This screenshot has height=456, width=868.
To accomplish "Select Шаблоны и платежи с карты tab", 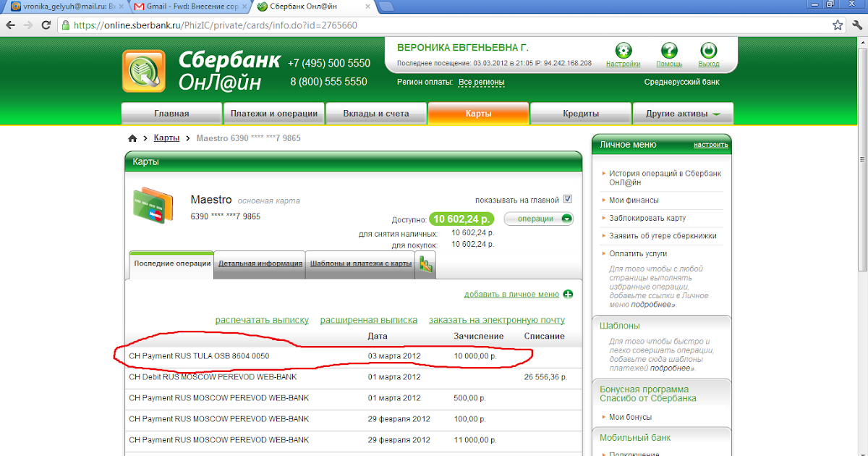I will pyautogui.click(x=361, y=264).
